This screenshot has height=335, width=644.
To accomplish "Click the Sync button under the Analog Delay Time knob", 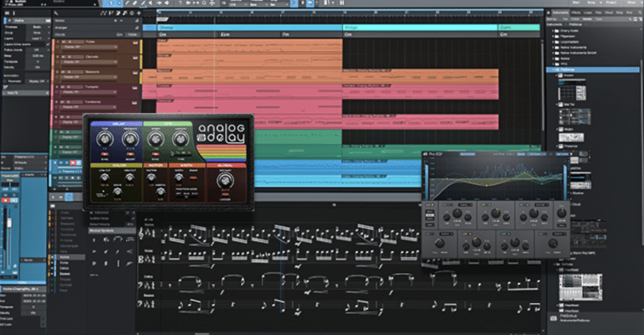I will click(x=105, y=154).
